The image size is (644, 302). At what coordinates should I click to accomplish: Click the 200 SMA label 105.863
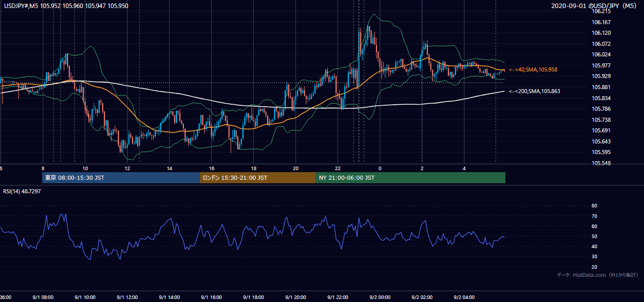pos(535,91)
